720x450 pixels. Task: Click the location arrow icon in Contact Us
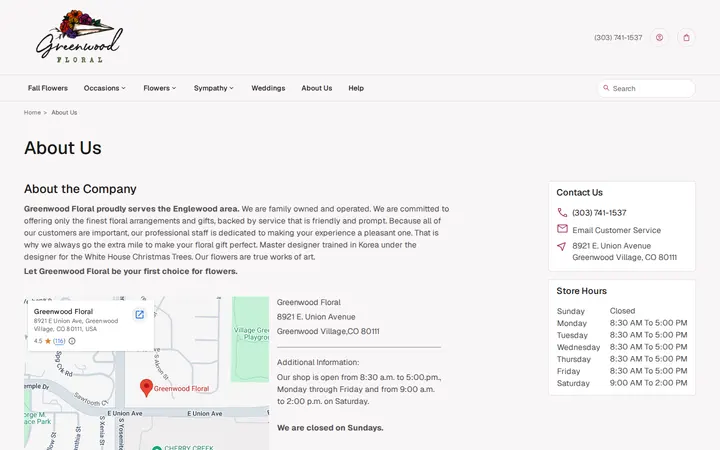click(x=562, y=246)
